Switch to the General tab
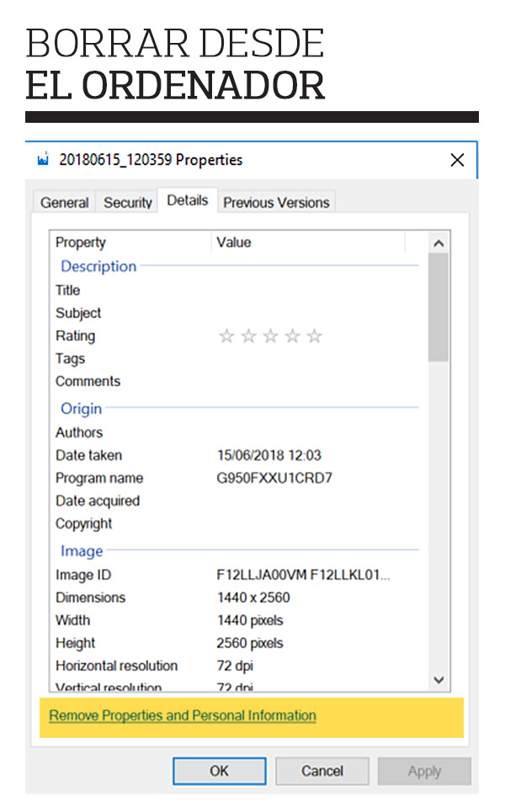This screenshot has width=505, height=812. coord(65,203)
